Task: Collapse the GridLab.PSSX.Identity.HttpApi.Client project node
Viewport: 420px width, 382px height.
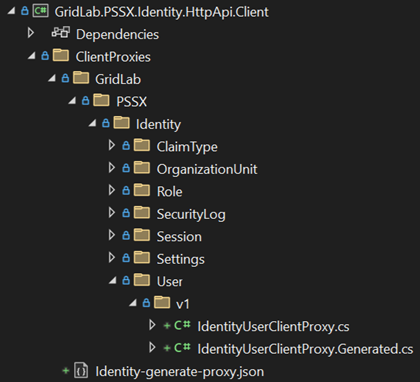Action: pos(12,11)
